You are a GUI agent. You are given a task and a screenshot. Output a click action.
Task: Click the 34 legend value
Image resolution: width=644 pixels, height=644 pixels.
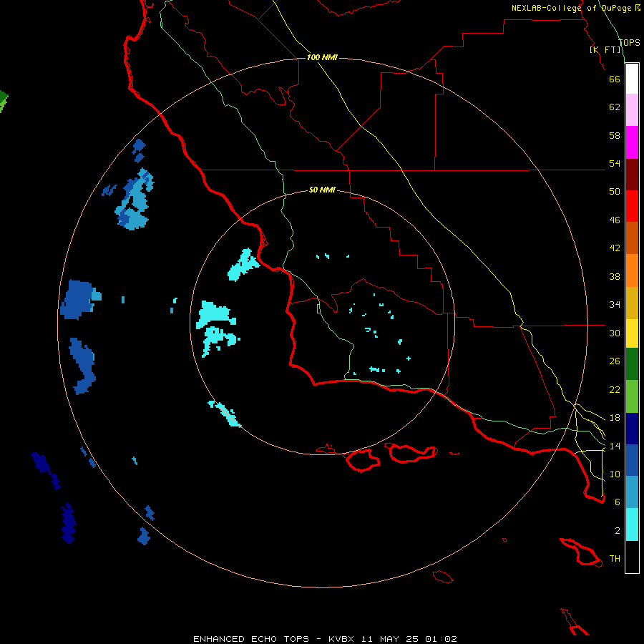pos(615,305)
